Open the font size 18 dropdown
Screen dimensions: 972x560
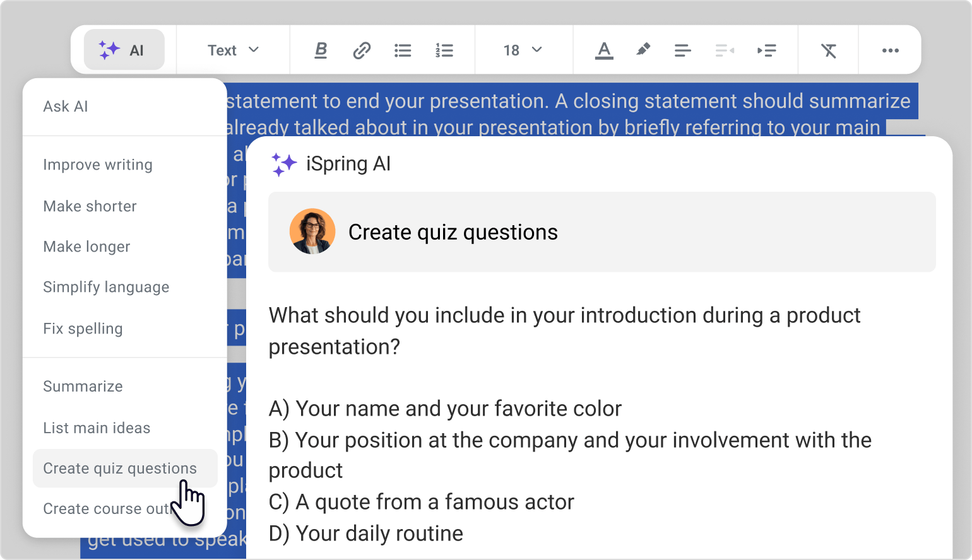tap(523, 50)
